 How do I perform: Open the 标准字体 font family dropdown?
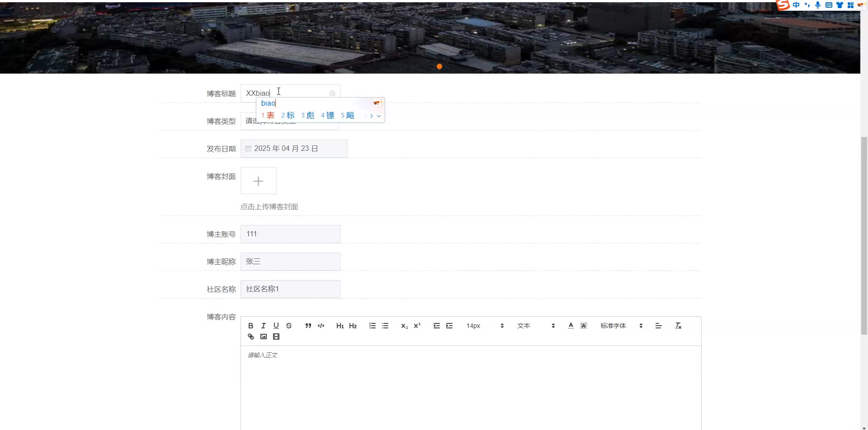point(621,326)
